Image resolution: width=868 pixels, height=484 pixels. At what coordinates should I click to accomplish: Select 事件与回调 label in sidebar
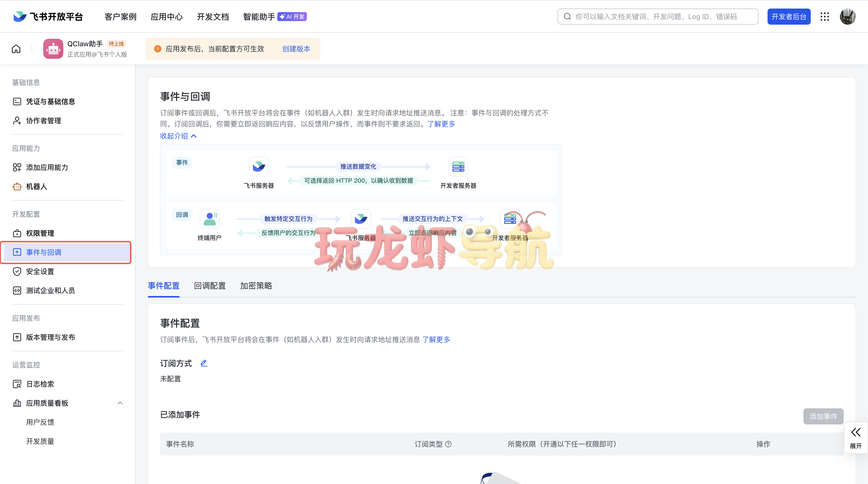tap(44, 252)
